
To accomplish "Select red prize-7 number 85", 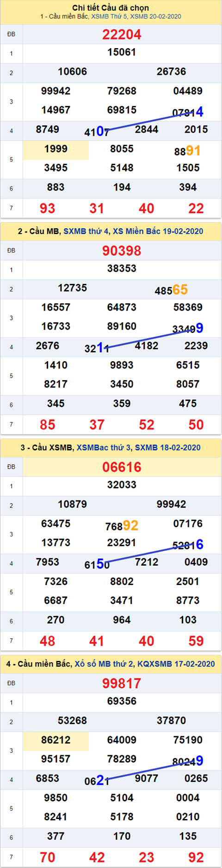I will (48, 425).
